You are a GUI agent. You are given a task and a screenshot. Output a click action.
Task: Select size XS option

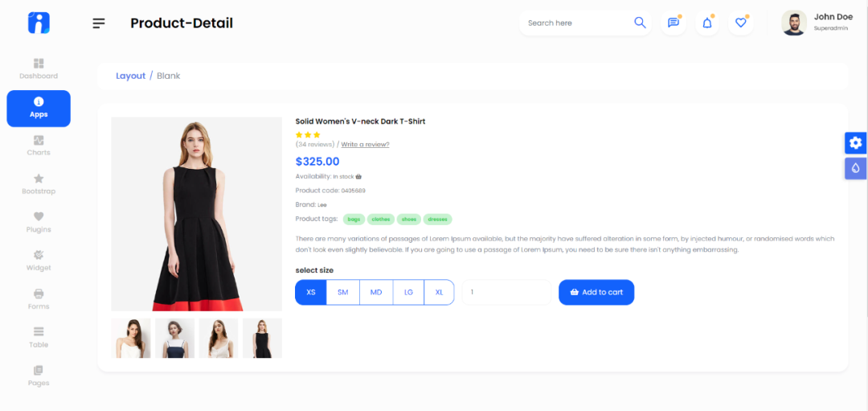tap(310, 293)
